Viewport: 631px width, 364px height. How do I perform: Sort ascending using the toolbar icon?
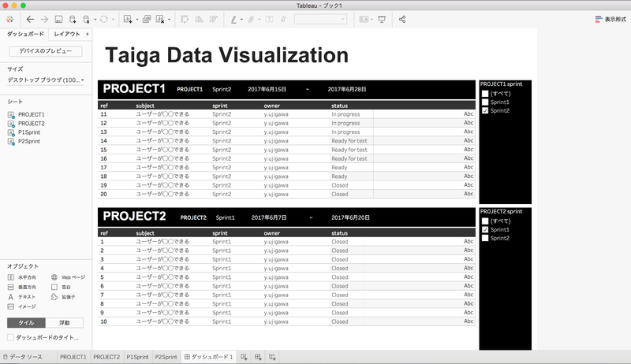(x=199, y=19)
